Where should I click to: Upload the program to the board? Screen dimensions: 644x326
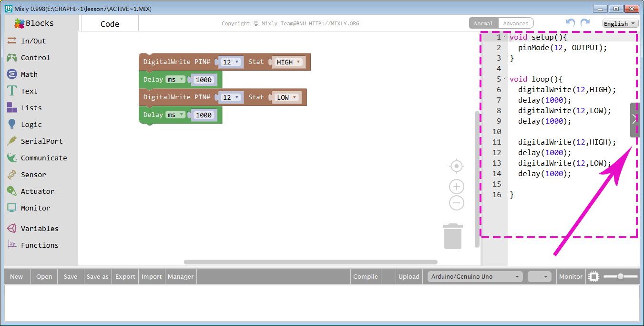click(409, 277)
